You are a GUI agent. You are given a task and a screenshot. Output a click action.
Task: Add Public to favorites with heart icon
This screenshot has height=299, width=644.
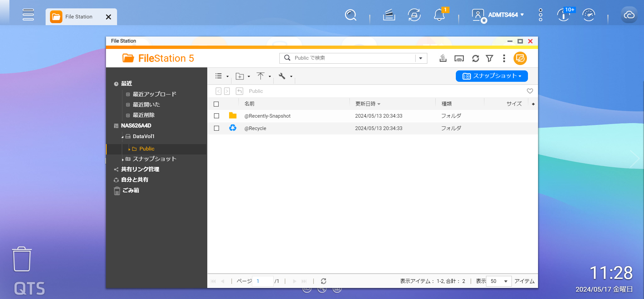point(530,91)
